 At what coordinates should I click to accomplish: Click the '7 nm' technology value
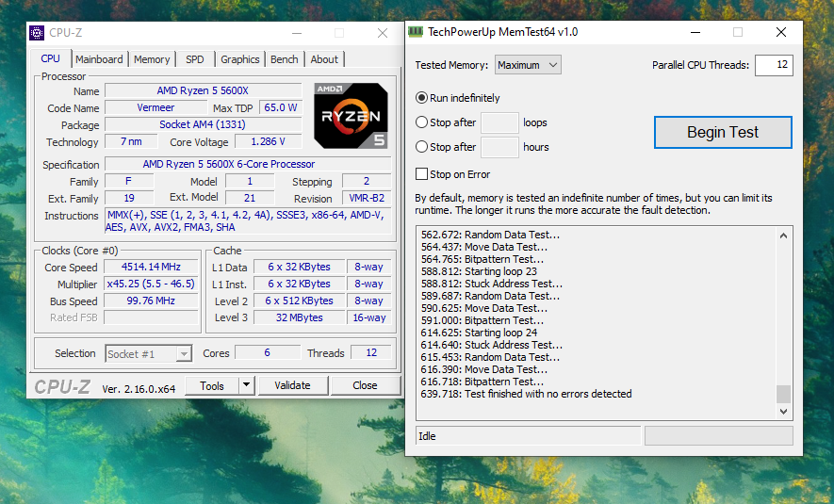(x=131, y=141)
